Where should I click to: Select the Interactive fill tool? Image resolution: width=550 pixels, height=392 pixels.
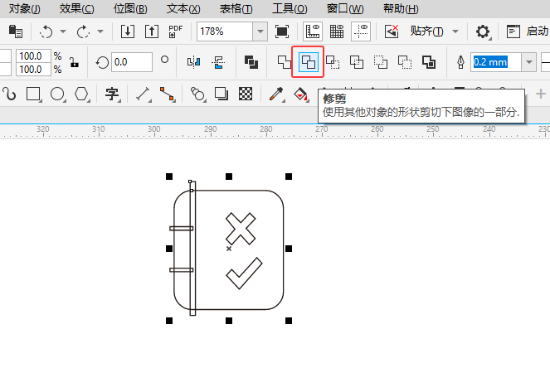301,94
